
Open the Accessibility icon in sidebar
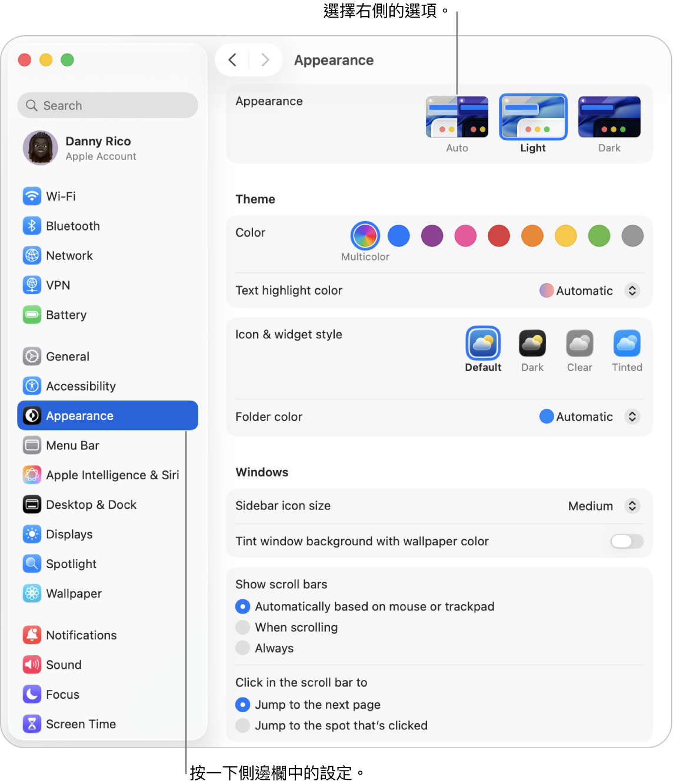click(x=32, y=386)
